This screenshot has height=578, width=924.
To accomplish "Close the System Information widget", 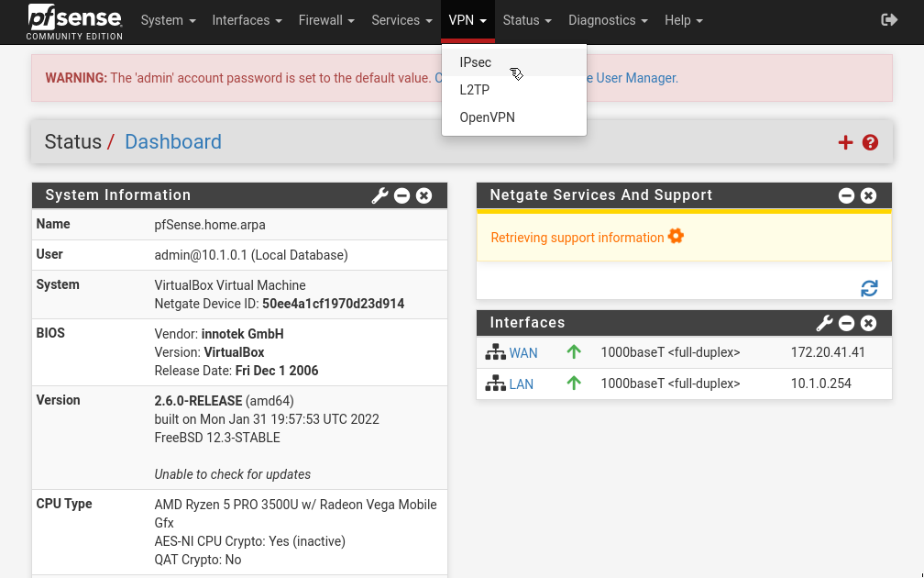I will tap(423, 195).
